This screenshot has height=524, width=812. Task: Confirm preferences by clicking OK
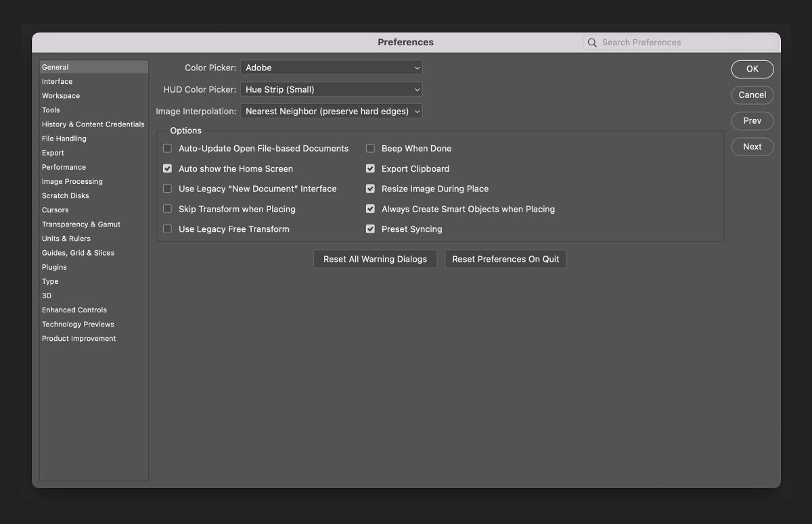pos(752,69)
